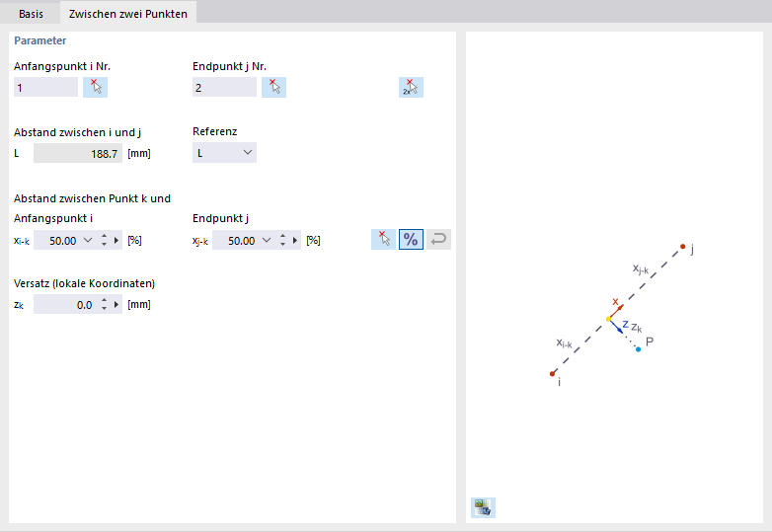The width and height of the screenshot is (772, 532).
Task: Expand the xi-k black triangle menu
Action: click(116, 240)
